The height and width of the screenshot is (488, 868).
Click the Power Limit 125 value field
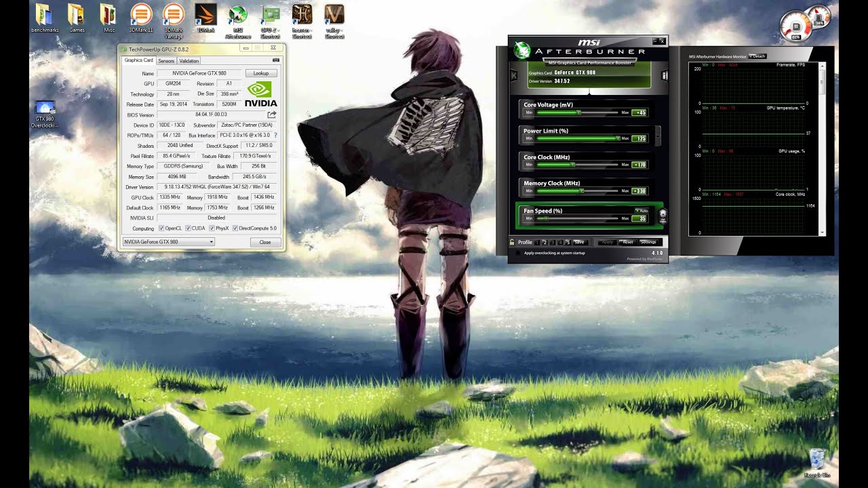coord(639,138)
